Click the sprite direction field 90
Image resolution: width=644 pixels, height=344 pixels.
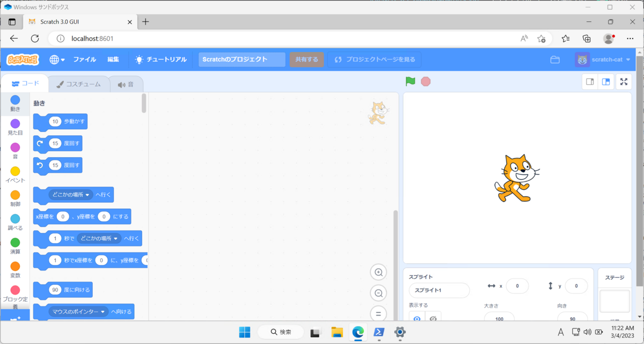(573, 317)
